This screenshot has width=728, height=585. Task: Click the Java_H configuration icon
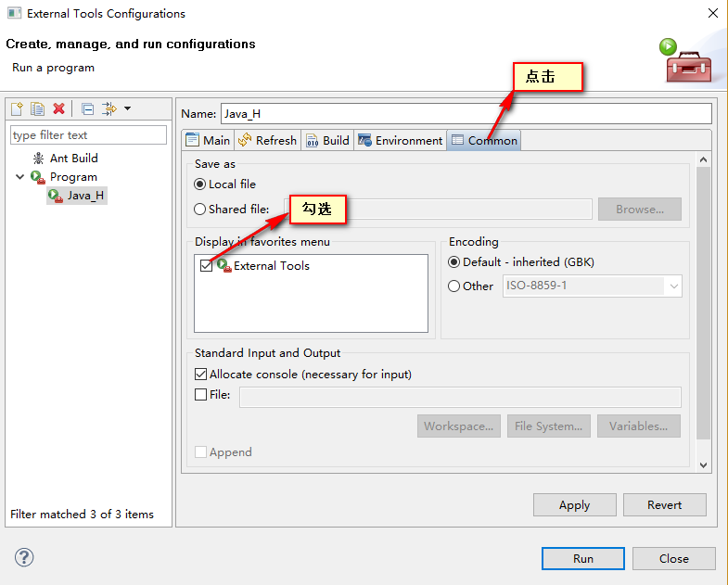pos(56,196)
